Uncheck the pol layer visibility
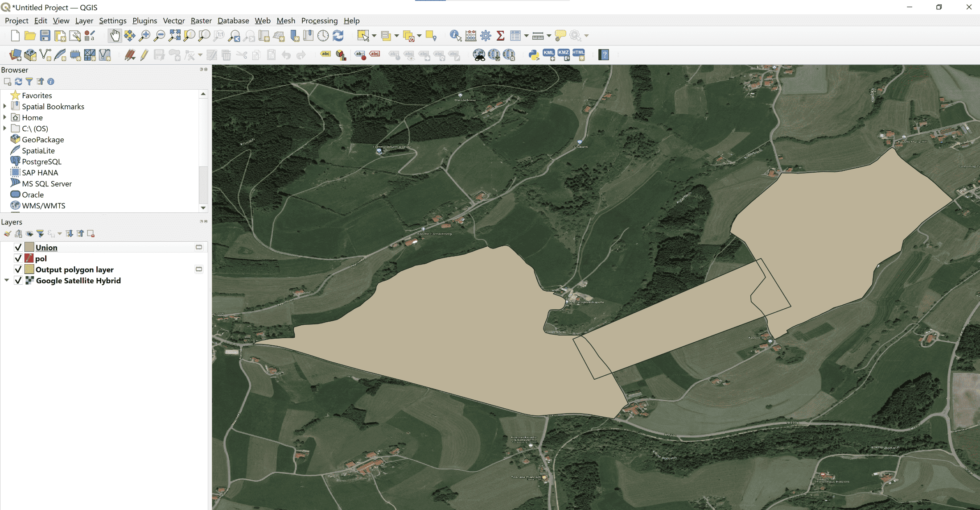The width and height of the screenshot is (980, 510). click(x=18, y=258)
